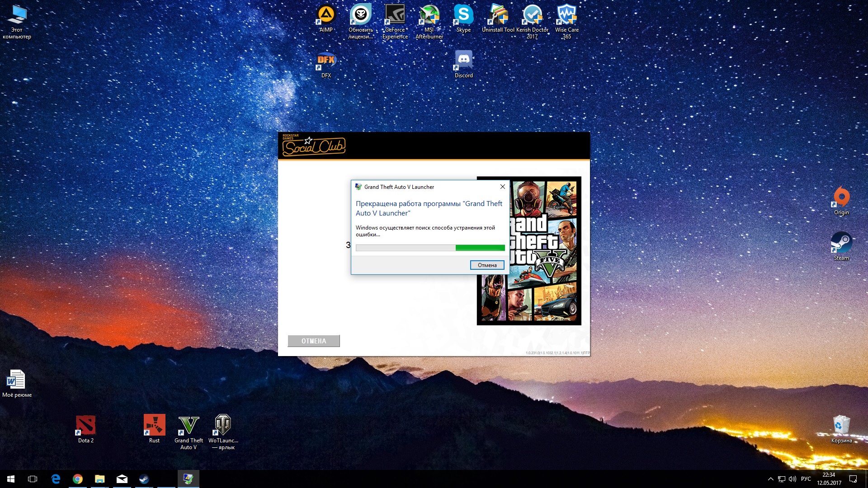868x488 pixels.
Task: Launch the Rust desktop icon
Action: coord(154,426)
